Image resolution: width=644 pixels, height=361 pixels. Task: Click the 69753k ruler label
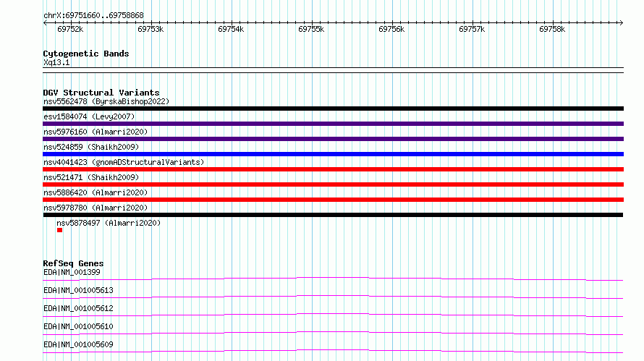click(151, 29)
